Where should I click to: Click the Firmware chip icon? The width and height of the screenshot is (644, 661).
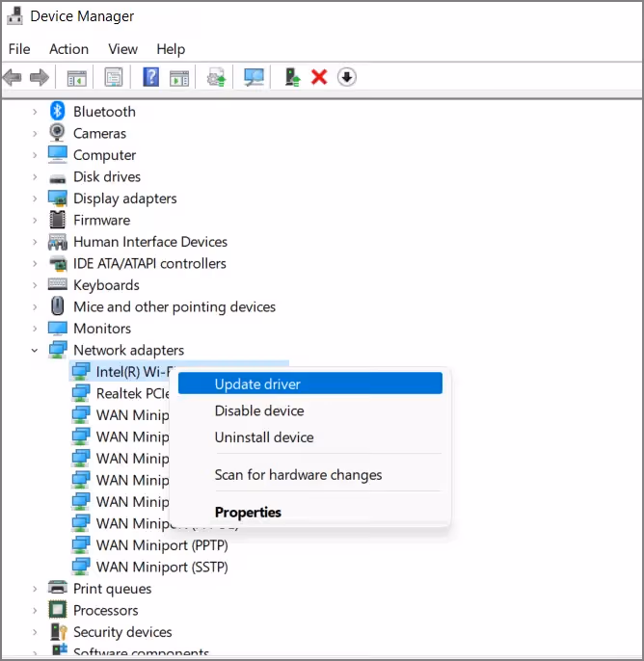point(57,220)
